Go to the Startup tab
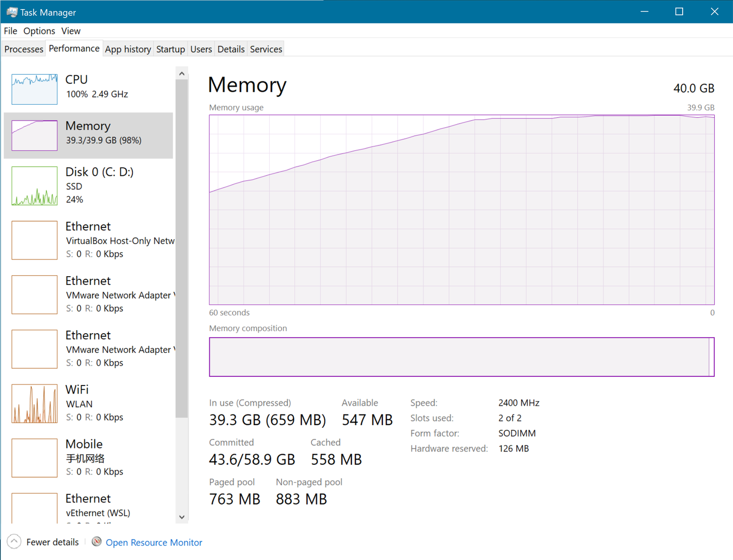 coord(171,49)
